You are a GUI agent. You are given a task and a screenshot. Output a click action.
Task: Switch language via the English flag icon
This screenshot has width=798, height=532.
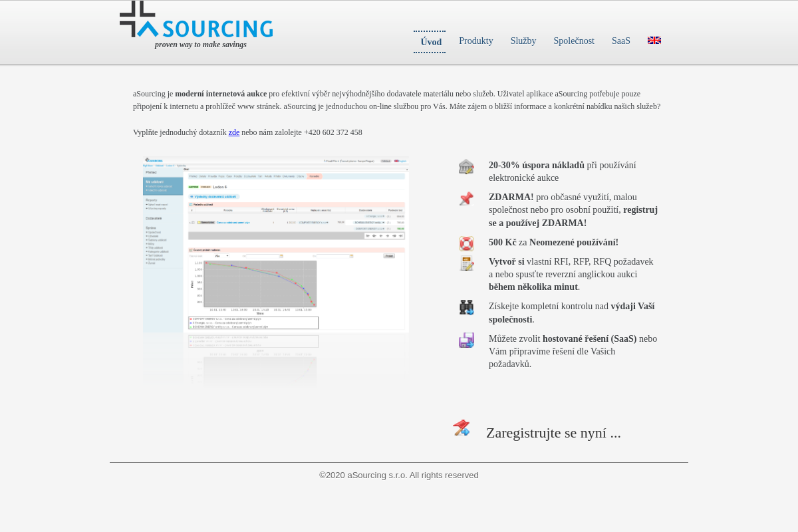[654, 39]
